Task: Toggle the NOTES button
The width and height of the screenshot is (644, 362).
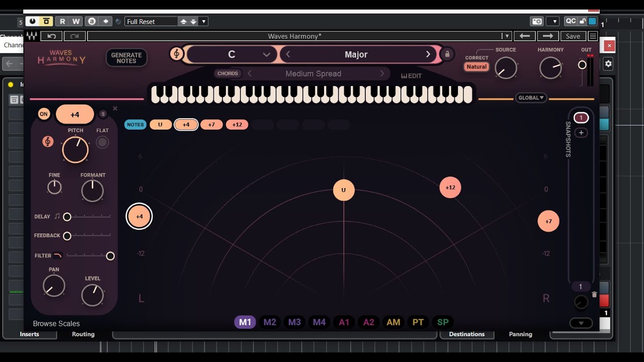Action: [x=135, y=125]
